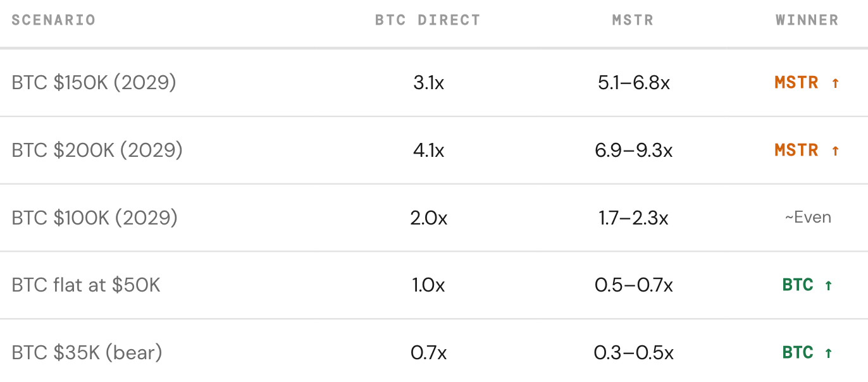Click the BTC flat at $50K label

tap(86, 285)
